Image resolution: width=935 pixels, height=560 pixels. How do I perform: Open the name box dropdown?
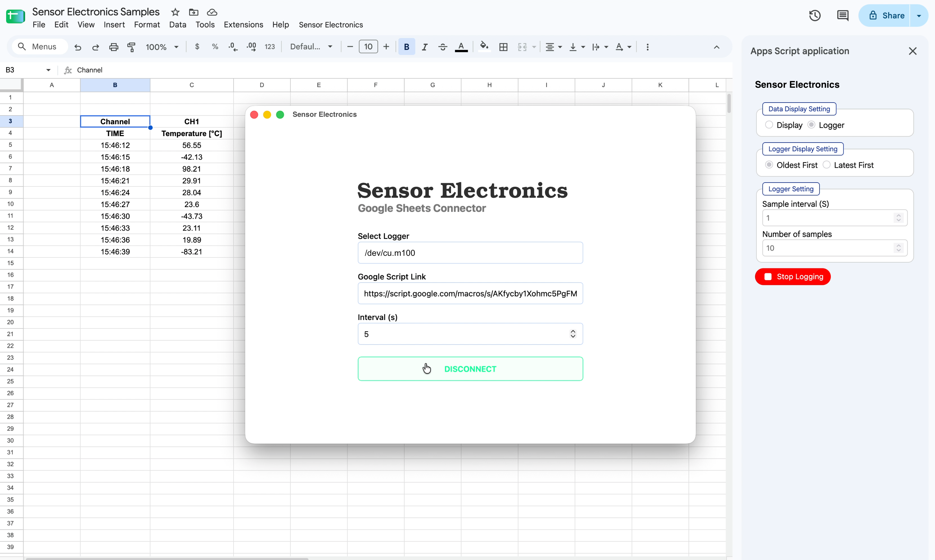[x=48, y=70]
